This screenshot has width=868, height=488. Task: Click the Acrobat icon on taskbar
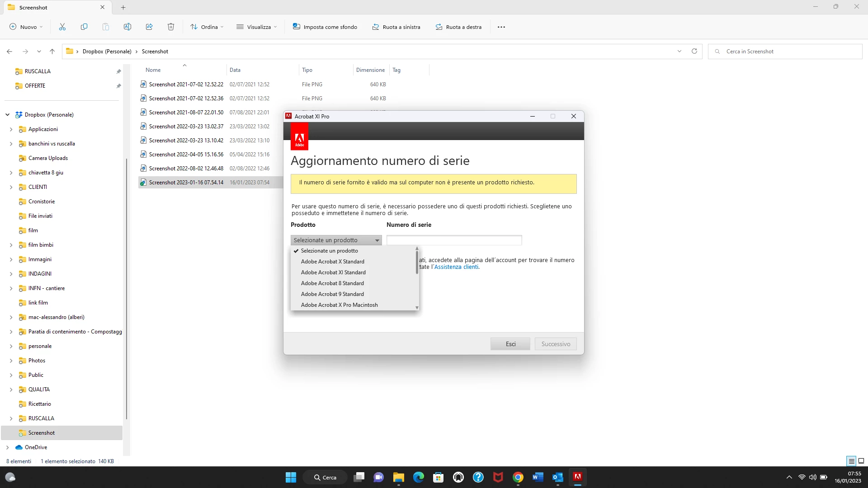[x=578, y=477]
